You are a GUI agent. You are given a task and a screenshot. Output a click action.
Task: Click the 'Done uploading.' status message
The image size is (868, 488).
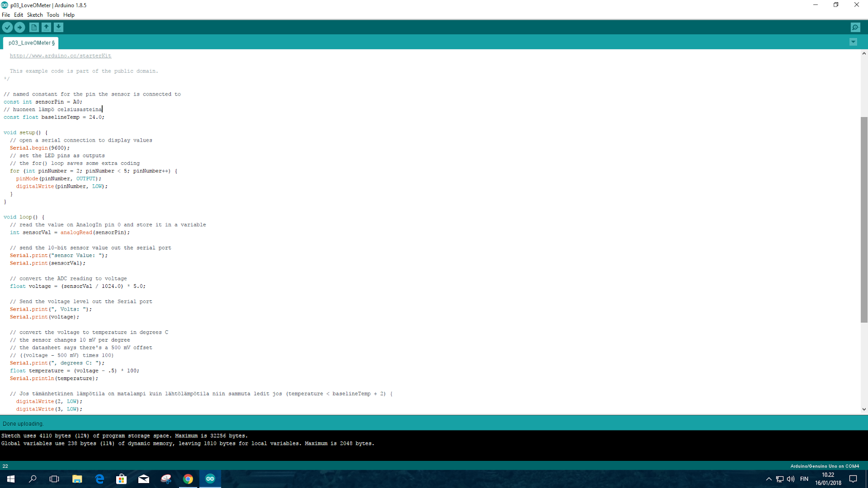pyautogui.click(x=23, y=423)
